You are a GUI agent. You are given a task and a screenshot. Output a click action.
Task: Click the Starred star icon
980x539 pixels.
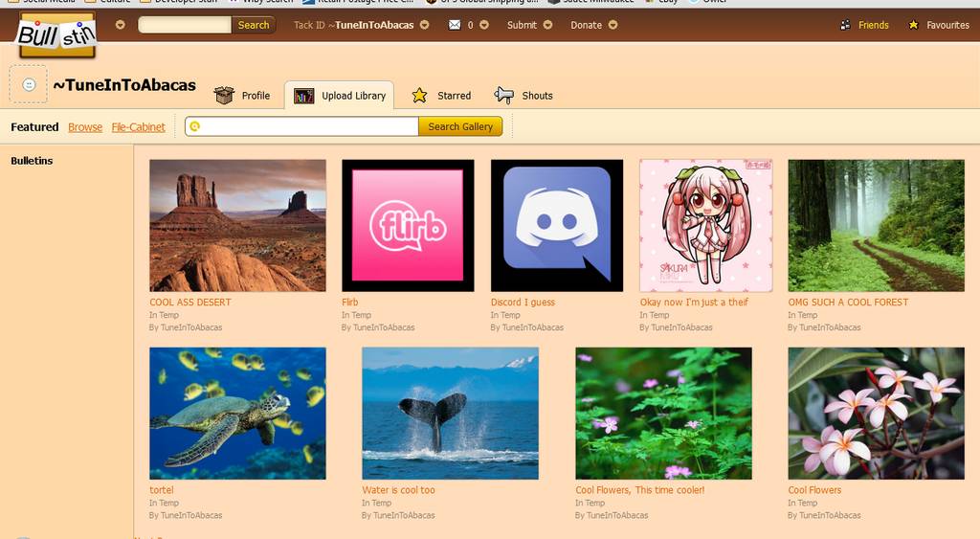[x=419, y=95]
